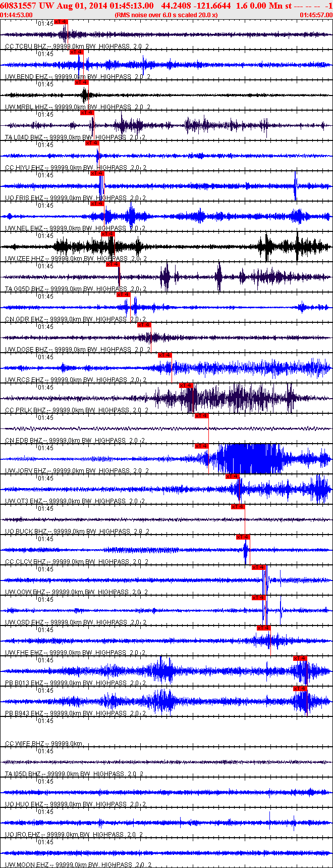Viewport: 333px width, 868px height.
Task: Select the UW.RCS EHZ station label
Action: 24,380
